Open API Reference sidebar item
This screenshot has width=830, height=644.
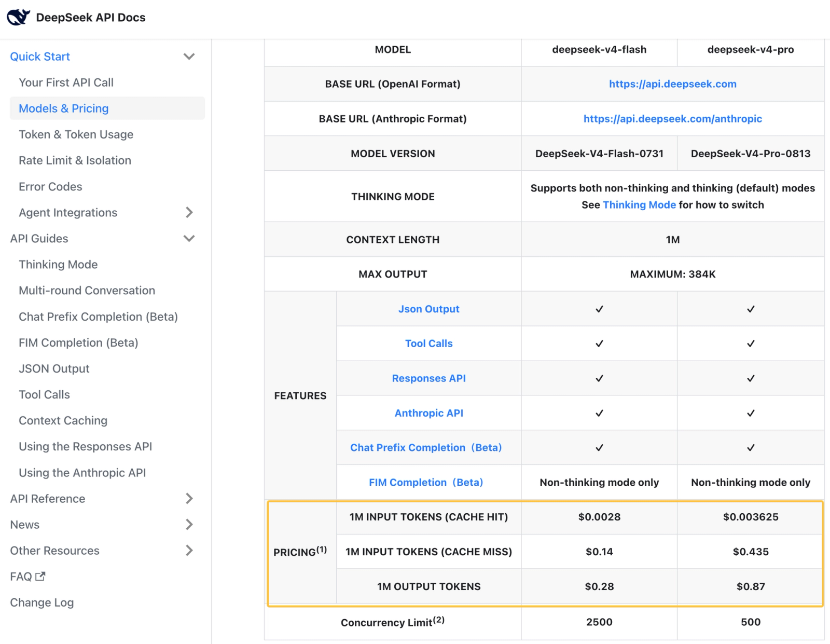(47, 498)
